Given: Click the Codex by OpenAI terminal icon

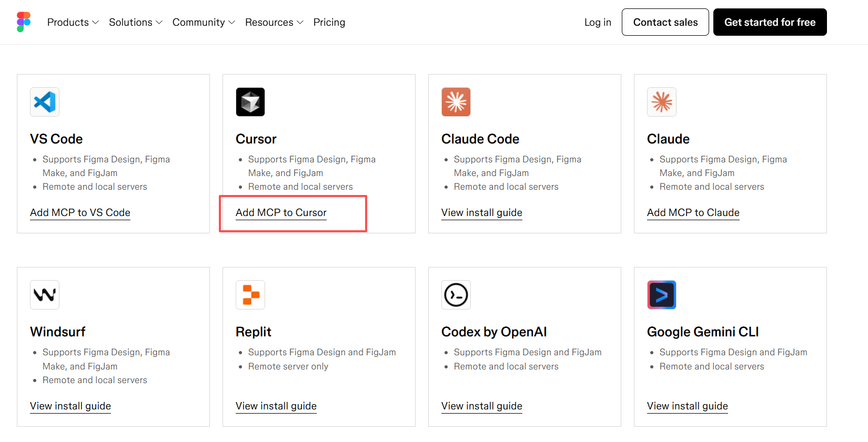Looking at the screenshot, I should 456,295.
